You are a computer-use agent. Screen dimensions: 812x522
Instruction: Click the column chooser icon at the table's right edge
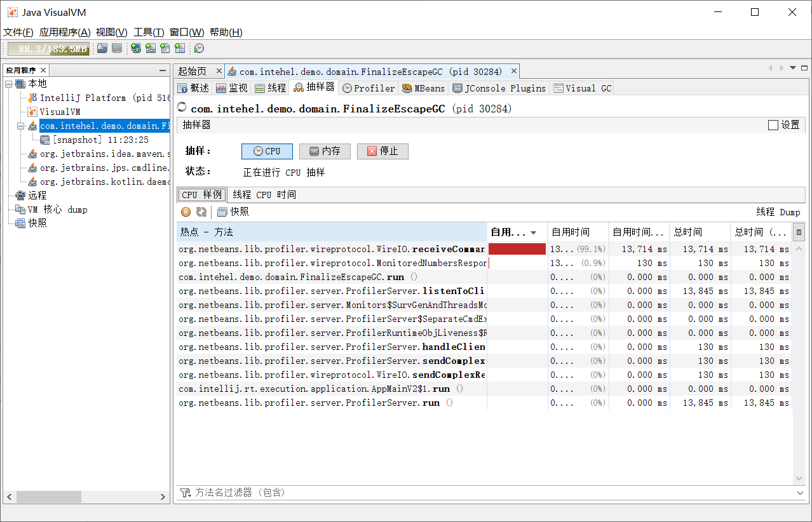799,232
